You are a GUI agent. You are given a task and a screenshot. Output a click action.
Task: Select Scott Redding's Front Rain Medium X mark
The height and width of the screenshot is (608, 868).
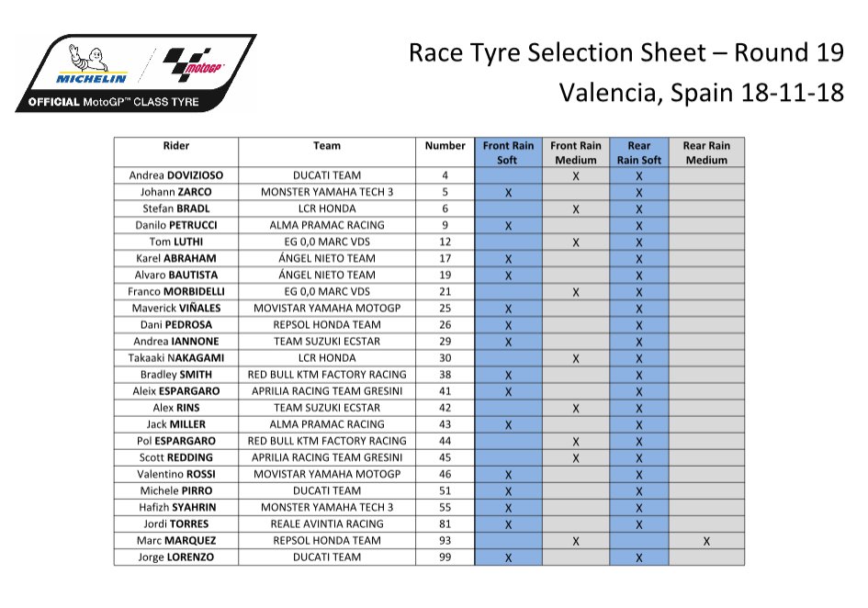pos(576,457)
